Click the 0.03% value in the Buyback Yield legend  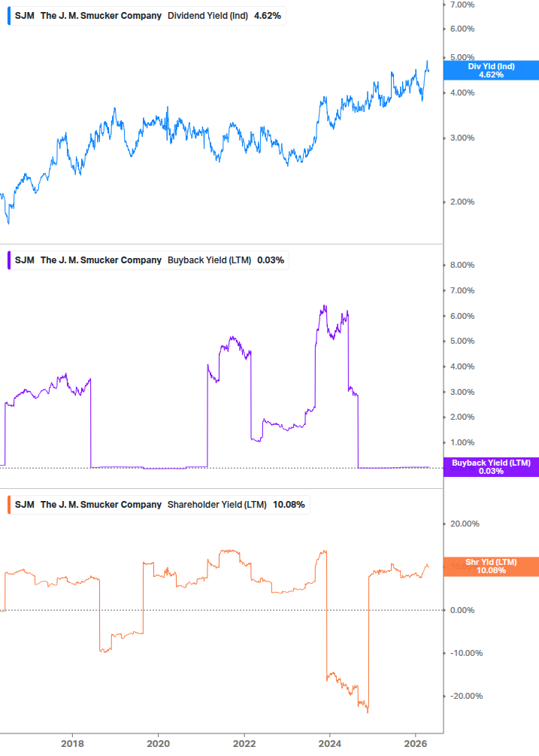271,260
